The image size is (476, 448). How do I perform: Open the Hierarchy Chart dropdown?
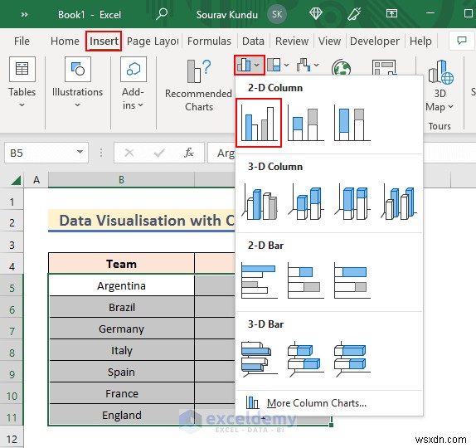point(278,65)
